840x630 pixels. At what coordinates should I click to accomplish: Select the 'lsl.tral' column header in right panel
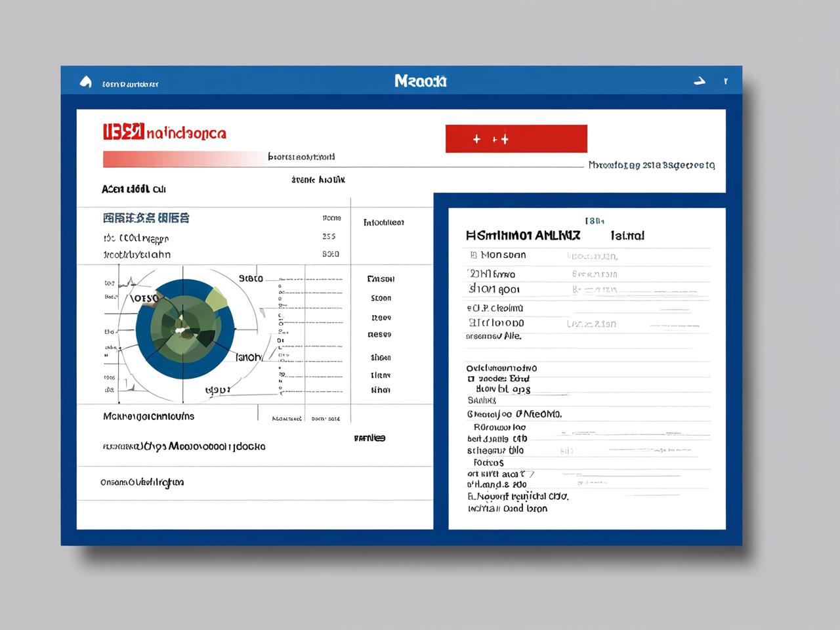click(627, 235)
